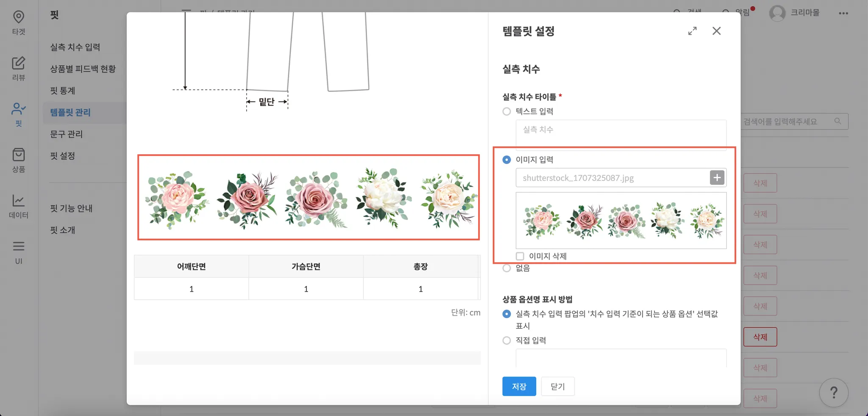Image resolution: width=868 pixels, height=416 pixels.
Task: Click the 타겟 location pin icon
Action: (18, 17)
